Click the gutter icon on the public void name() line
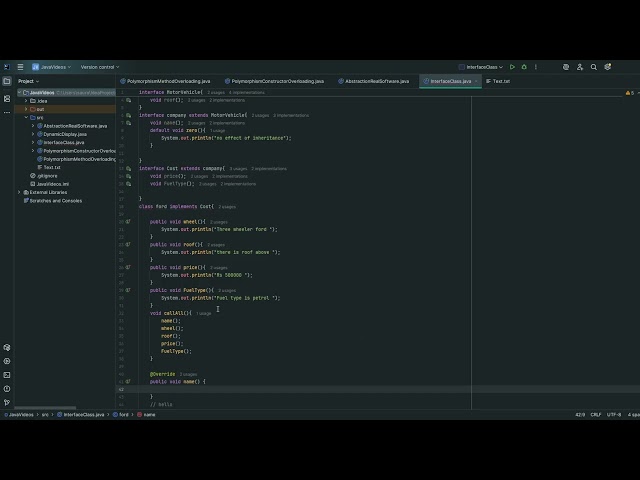 (128, 382)
